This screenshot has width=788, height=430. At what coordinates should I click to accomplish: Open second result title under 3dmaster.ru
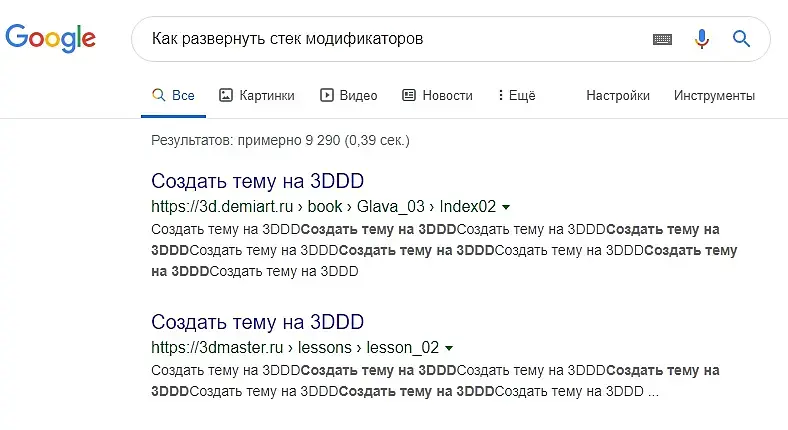coord(257,322)
